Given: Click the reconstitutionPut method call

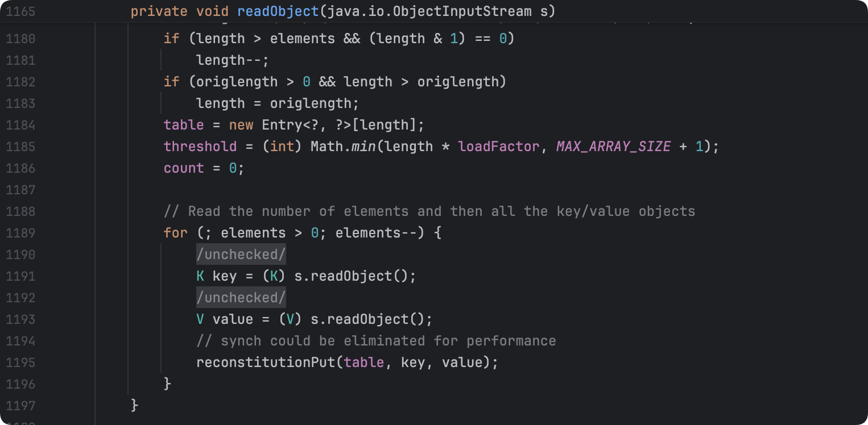Looking at the screenshot, I should point(268,363).
